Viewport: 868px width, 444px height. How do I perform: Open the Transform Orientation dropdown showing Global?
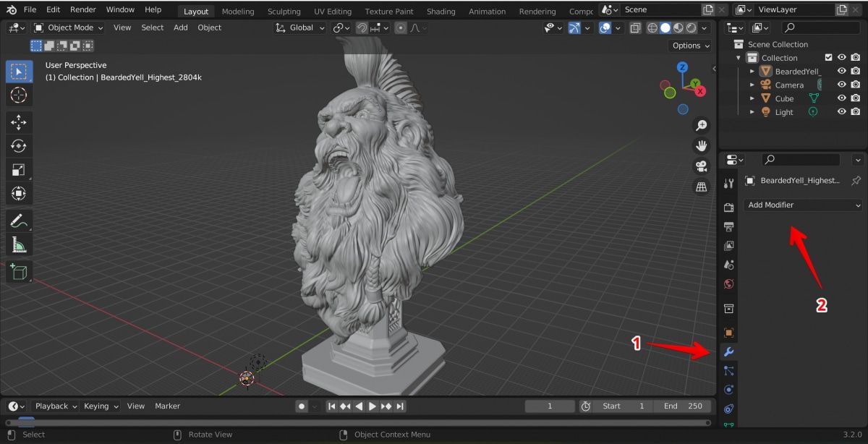tap(300, 27)
